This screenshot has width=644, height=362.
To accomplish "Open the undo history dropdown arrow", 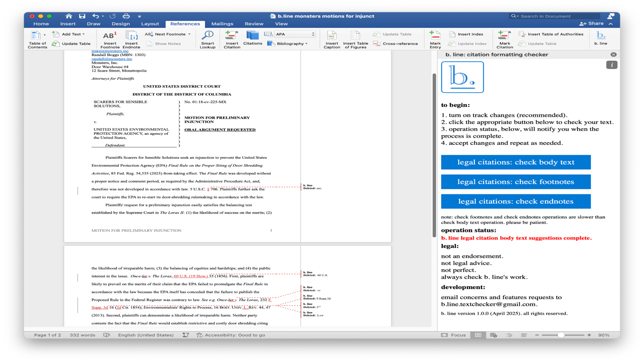I will 103,16.
